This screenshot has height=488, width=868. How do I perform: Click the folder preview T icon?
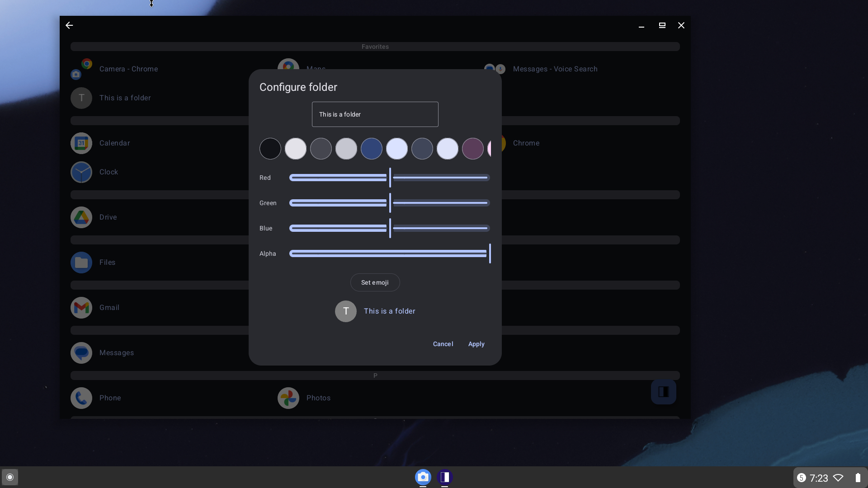(x=346, y=311)
